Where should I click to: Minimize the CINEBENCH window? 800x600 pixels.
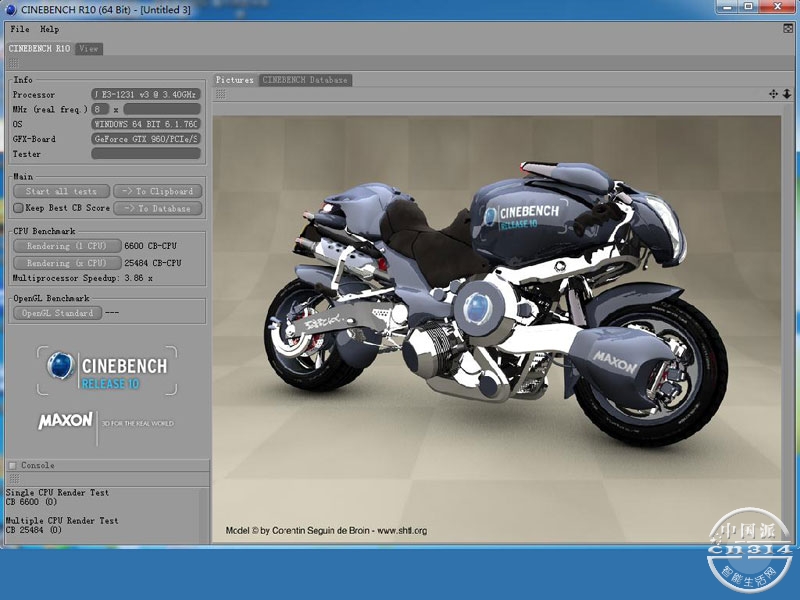tap(728, 7)
